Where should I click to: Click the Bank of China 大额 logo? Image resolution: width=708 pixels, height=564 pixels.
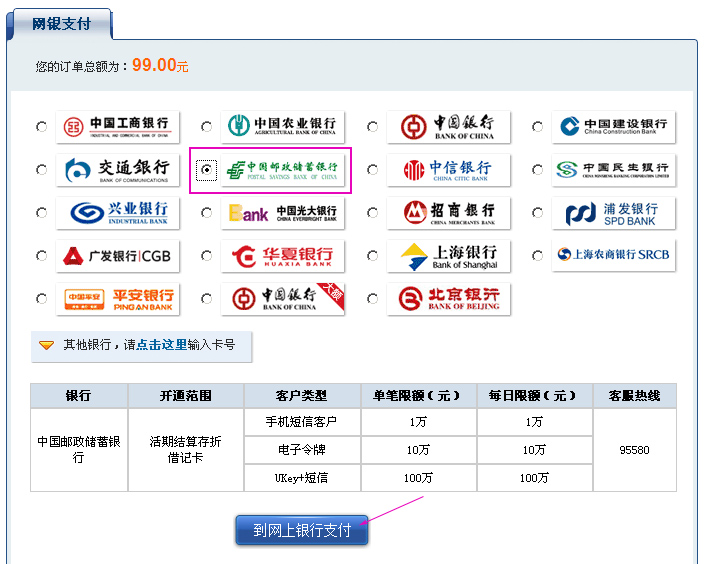coord(283,299)
